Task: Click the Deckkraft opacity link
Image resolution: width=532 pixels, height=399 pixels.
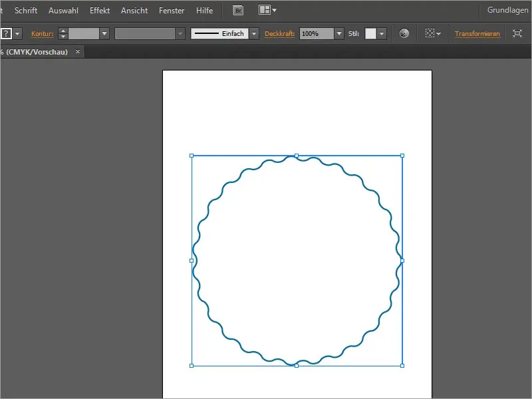Action: point(279,34)
